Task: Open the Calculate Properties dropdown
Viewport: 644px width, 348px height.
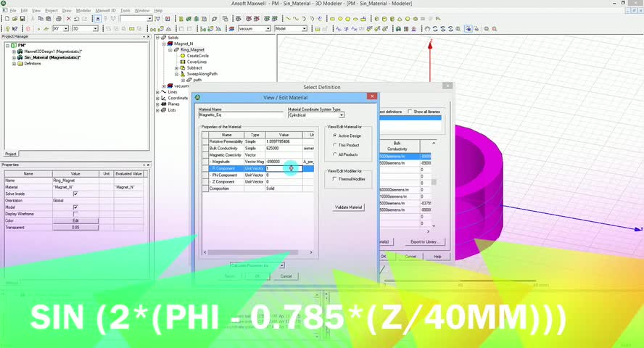Action: 281,265
